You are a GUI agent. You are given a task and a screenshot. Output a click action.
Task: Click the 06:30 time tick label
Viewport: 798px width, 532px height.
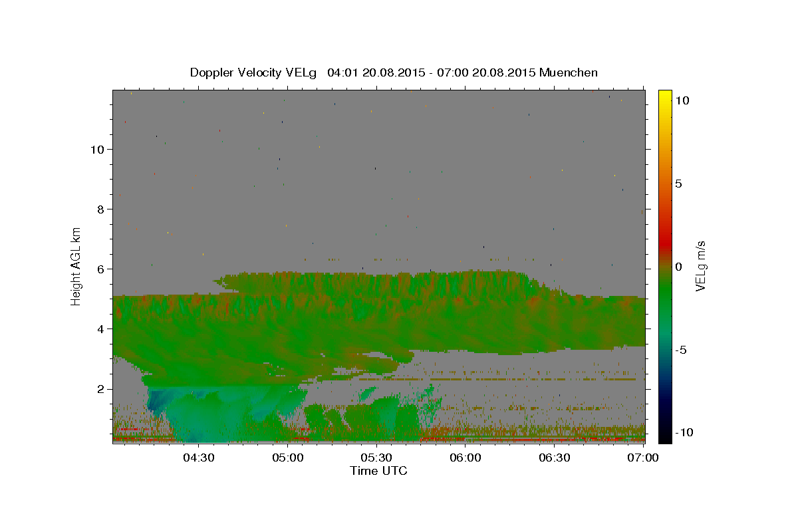pyautogui.click(x=555, y=458)
